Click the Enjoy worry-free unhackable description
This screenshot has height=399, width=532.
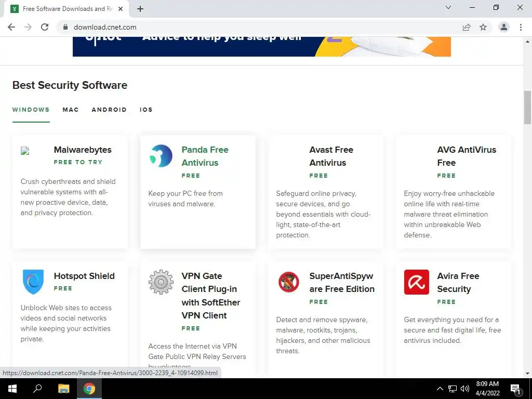coord(449,214)
